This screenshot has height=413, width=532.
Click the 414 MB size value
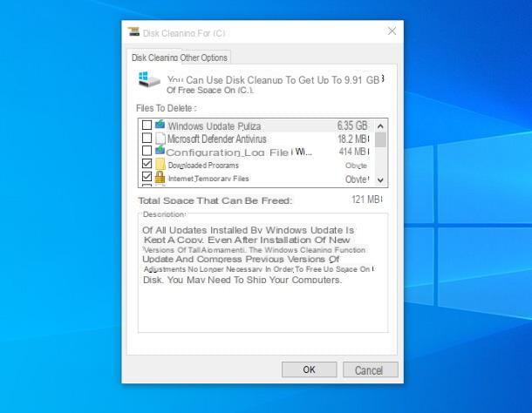(354, 152)
